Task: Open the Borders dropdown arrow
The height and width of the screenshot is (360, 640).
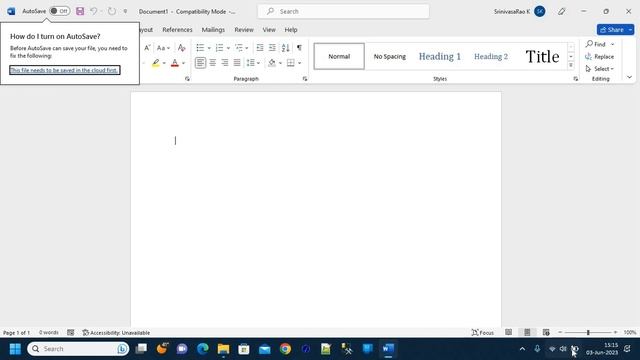Action: (300, 63)
